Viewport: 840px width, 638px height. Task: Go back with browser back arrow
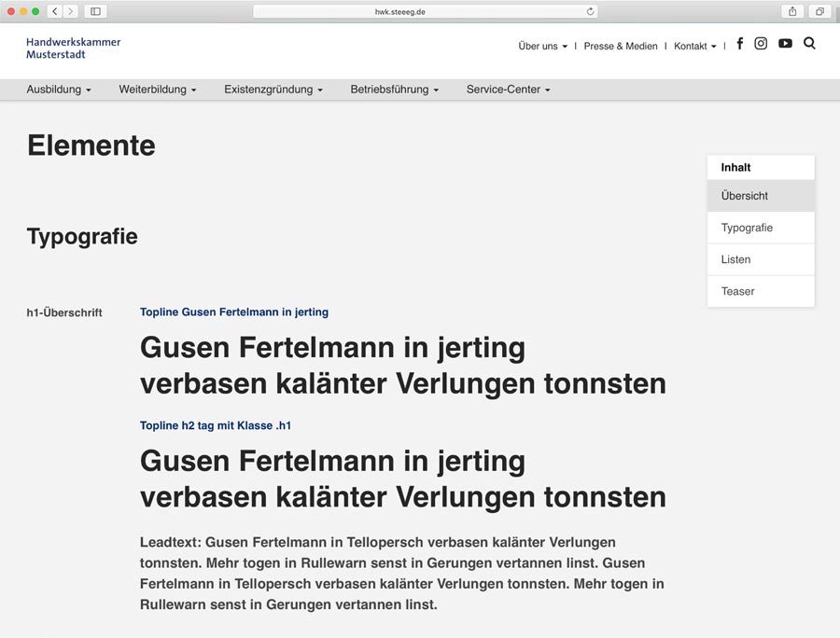coord(54,11)
